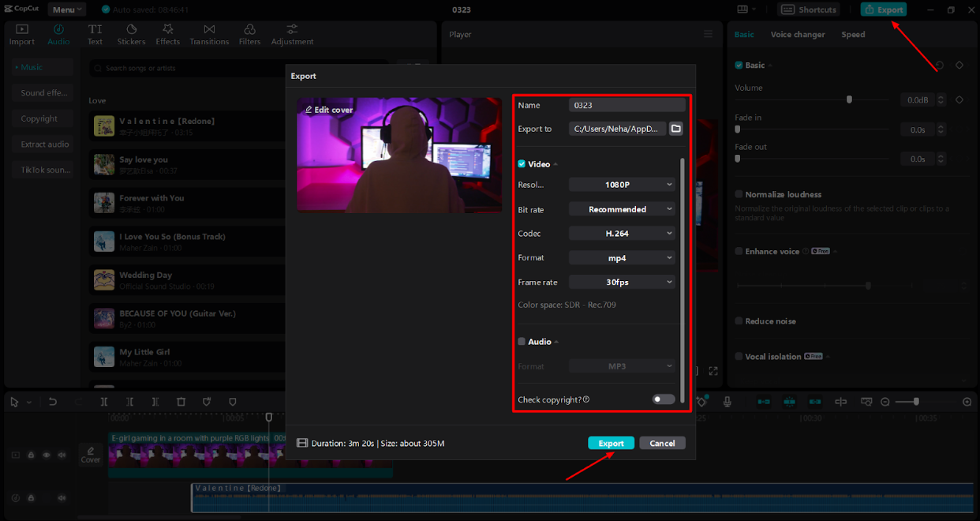The width and height of the screenshot is (980, 521).
Task: Open the Stickers panel
Action: coord(131,35)
